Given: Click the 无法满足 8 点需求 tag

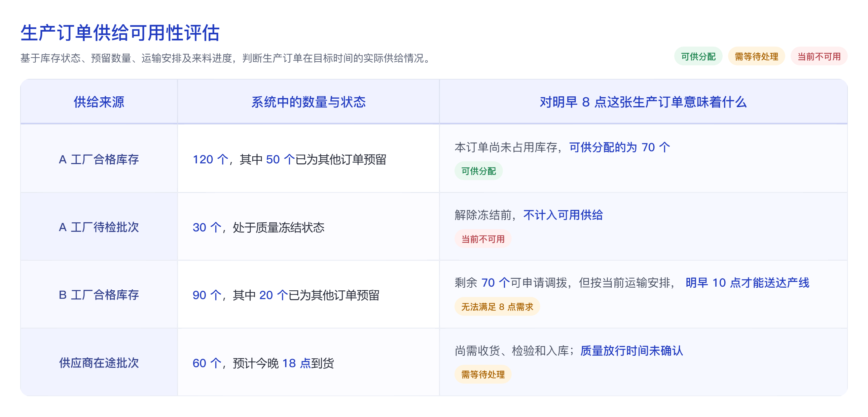Looking at the screenshot, I should [497, 307].
